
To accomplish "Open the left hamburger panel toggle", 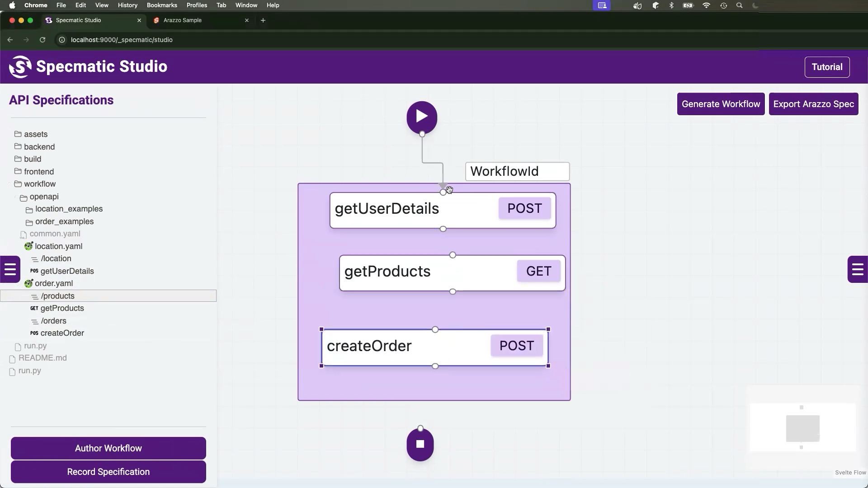I will pos(10,270).
